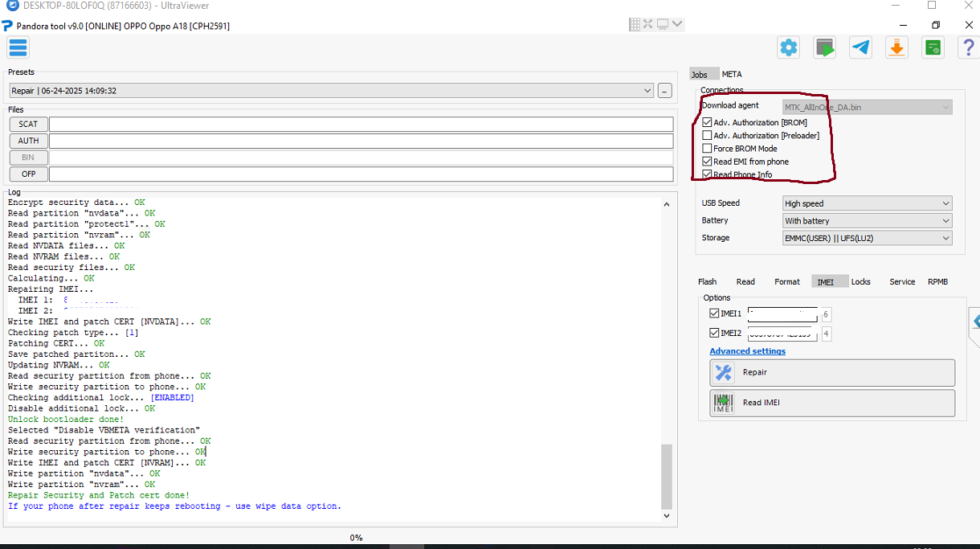The image size is (980, 549).
Task: Click the 'Repairing IMEI...' log line
Action: (51, 289)
